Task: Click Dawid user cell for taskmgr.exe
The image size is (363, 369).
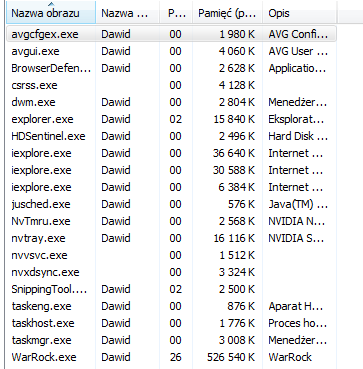Action: [x=116, y=340]
